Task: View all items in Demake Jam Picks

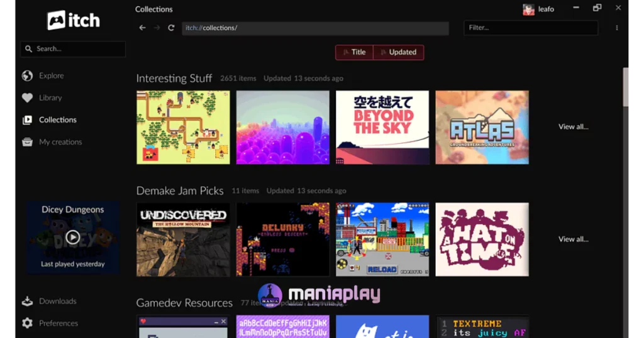Action: pyautogui.click(x=574, y=239)
